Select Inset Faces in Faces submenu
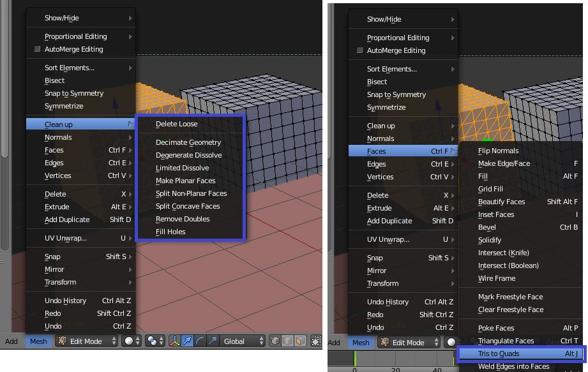 (521, 214)
